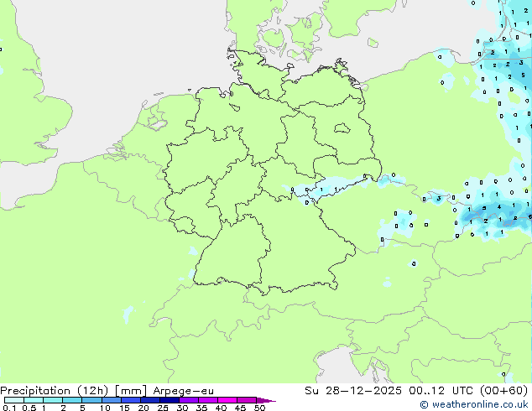Click the 30–35 mm purple legend swatch
The width and height of the screenshot is (532, 411).
click(x=188, y=400)
